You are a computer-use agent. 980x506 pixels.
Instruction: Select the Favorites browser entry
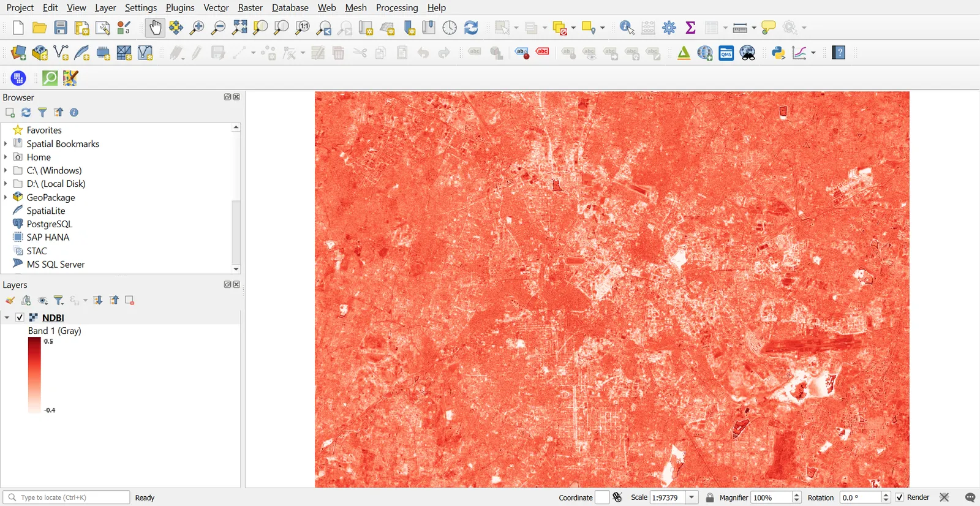pos(44,130)
